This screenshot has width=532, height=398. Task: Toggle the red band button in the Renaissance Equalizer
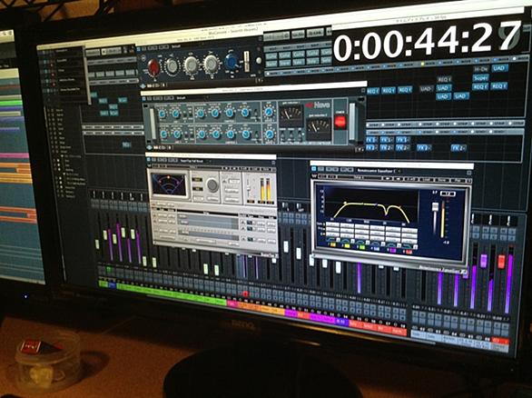click(409, 252)
